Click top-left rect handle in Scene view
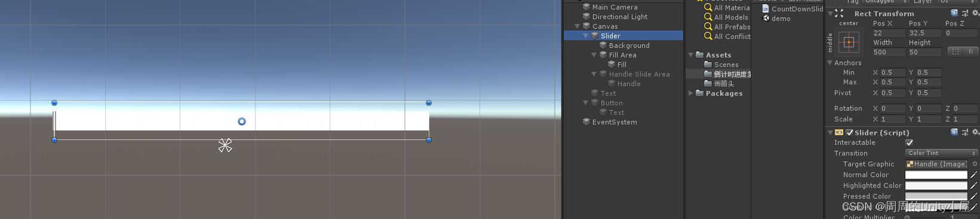 tap(54, 103)
